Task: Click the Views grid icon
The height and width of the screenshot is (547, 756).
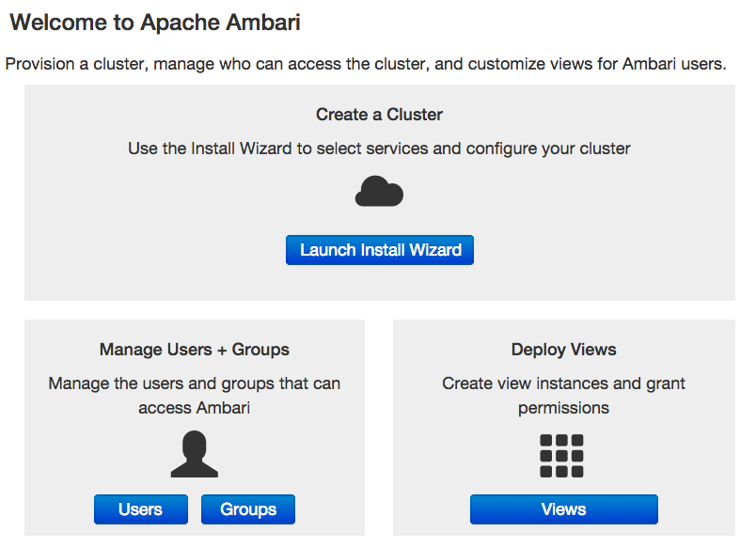Action: coord(562,456)
